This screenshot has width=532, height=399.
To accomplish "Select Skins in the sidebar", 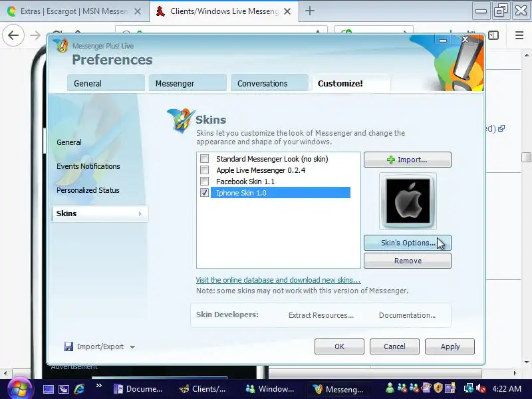I will click(x=99, y=213).
